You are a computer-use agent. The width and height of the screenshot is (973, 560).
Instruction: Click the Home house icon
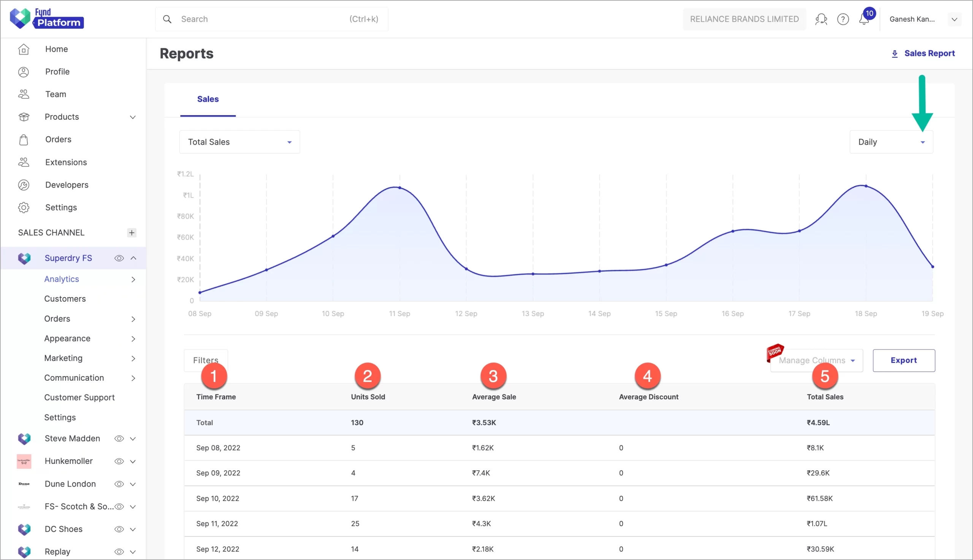(x=24, y=49)
